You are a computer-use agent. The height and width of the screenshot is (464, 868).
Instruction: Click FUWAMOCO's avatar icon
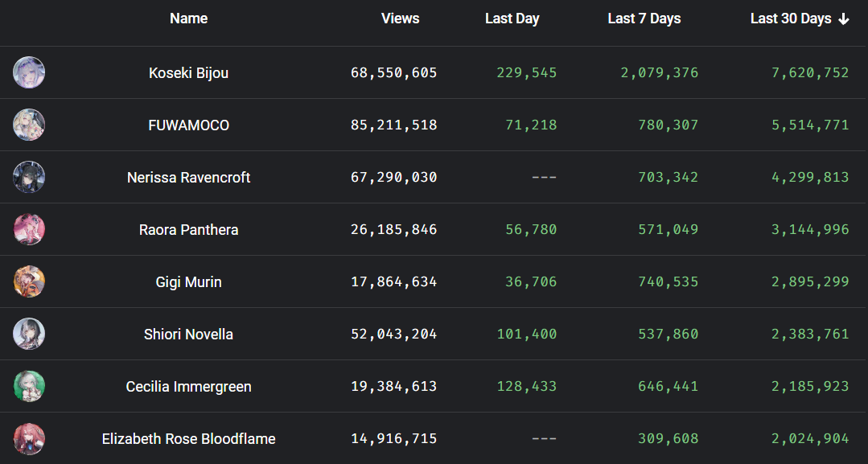pos(29,125)
